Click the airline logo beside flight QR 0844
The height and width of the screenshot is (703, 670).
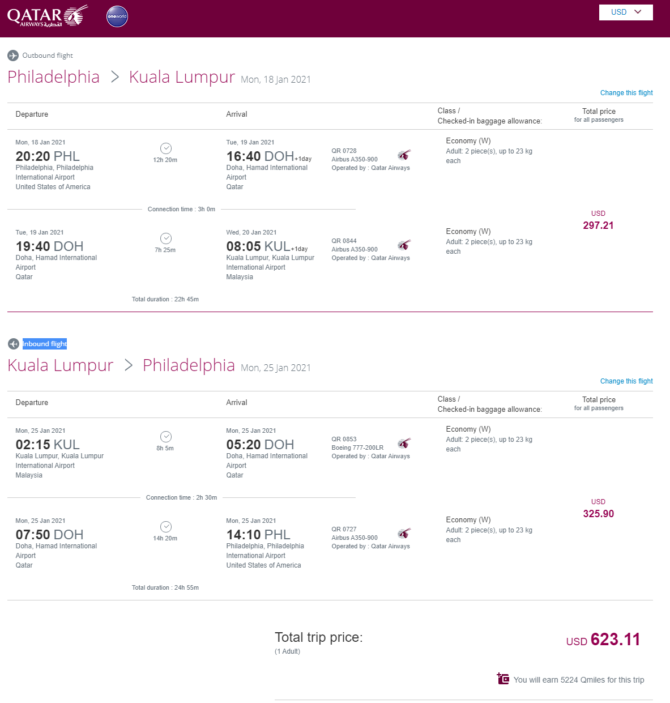point(404,245)
